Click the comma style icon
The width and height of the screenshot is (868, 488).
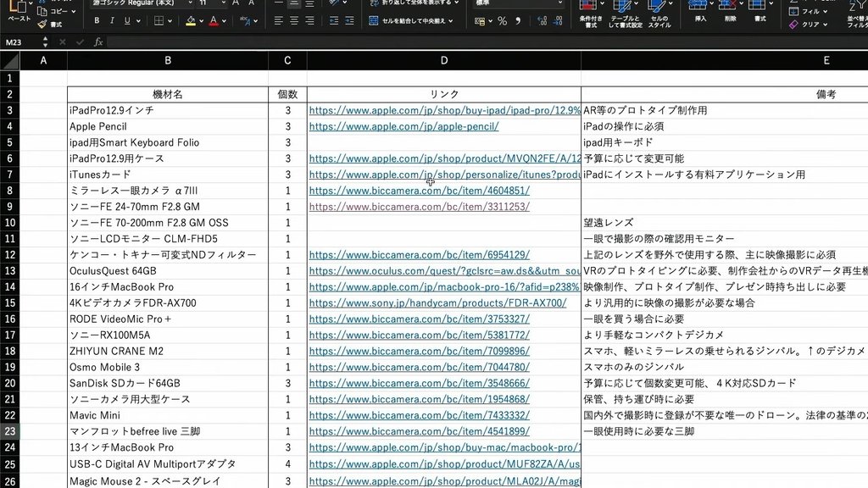(x=518, y=21)
